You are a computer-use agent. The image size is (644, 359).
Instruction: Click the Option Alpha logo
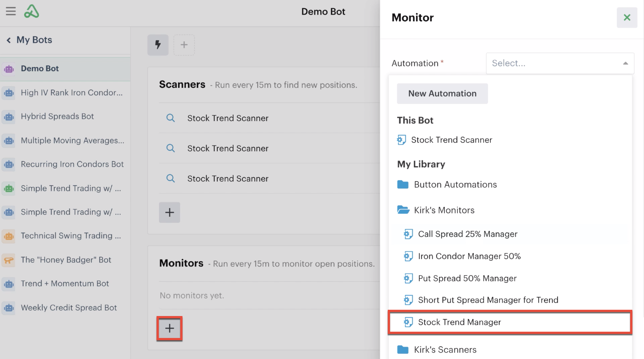coord(32,11)
